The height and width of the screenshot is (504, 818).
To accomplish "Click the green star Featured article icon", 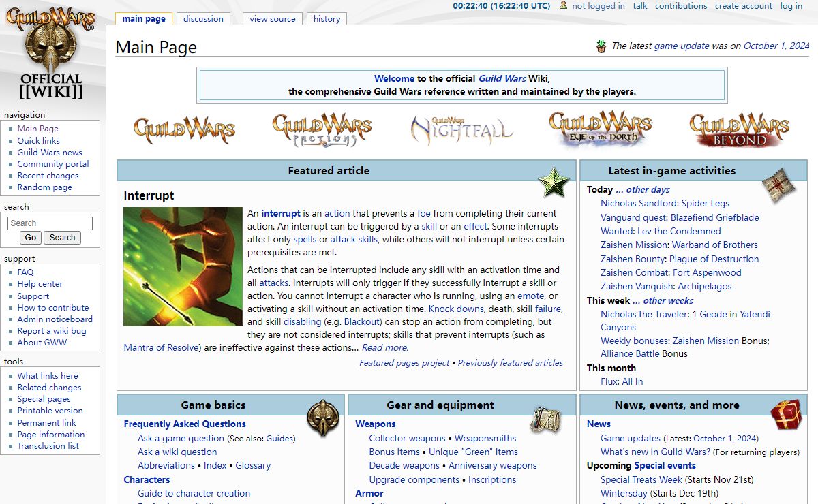I will (554, 182).
